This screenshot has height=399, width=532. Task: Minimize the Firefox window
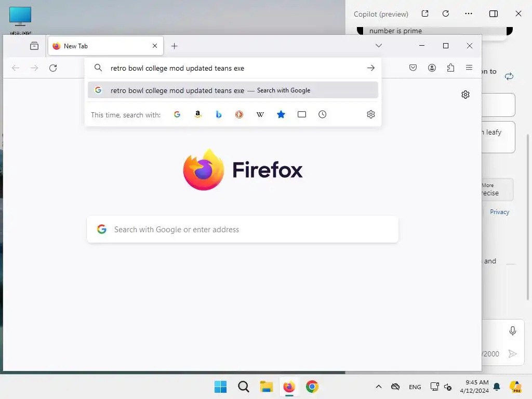coord(422,46)
